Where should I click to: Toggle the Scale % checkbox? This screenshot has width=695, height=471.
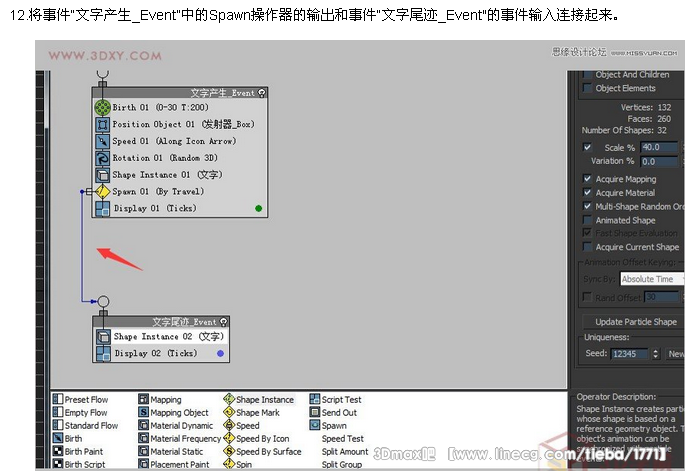(x=587, y=147)
